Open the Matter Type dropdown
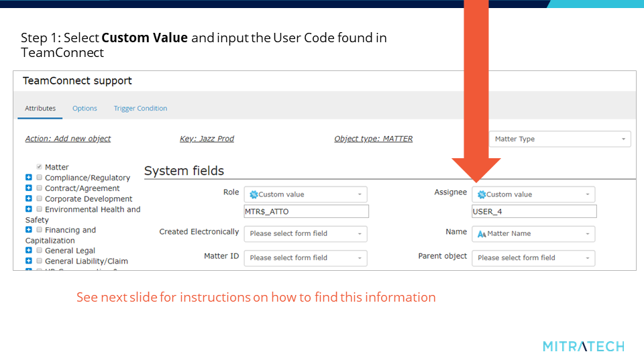The image size is (644, 362). 559,139
